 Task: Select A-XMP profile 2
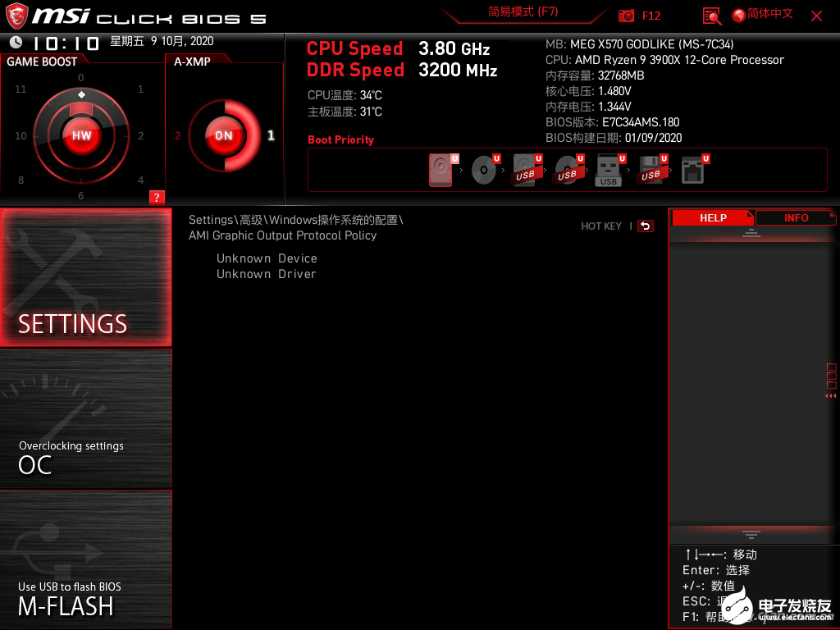pyautogui.click(x=177, y=135)
